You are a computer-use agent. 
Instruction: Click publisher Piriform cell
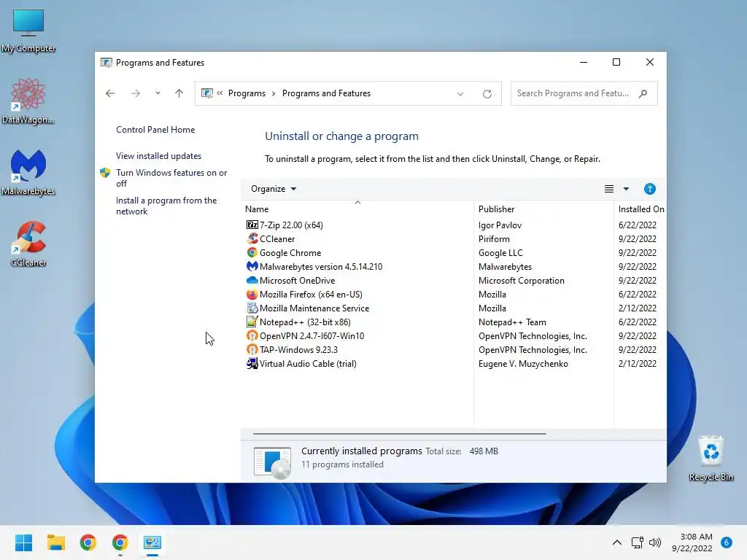(494, 239)
